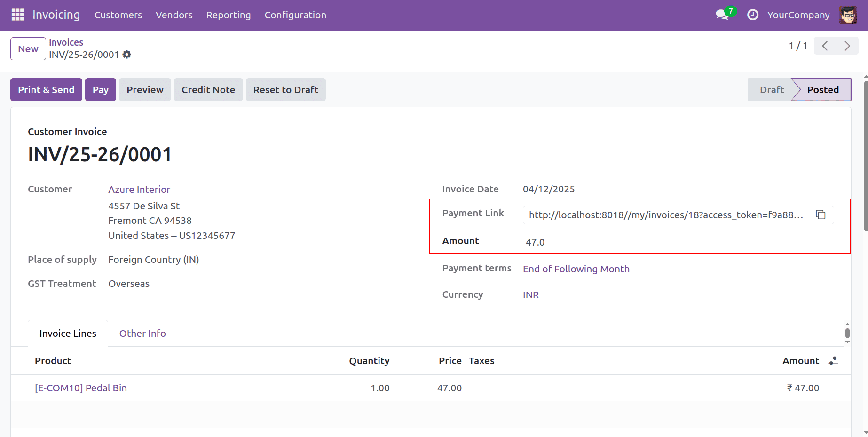Click the 1 / 1 record pager
This screenshot has height=437, width=868.
(x=798, y=46)
